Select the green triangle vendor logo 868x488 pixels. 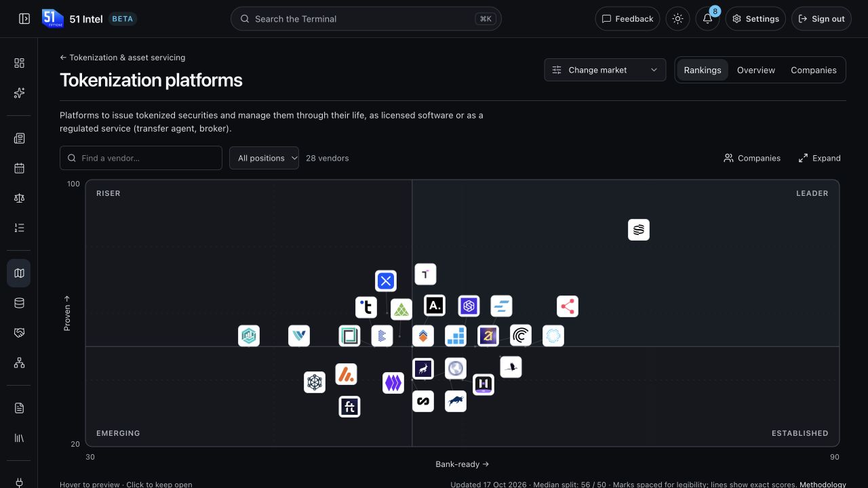click(x=401, y=310)
